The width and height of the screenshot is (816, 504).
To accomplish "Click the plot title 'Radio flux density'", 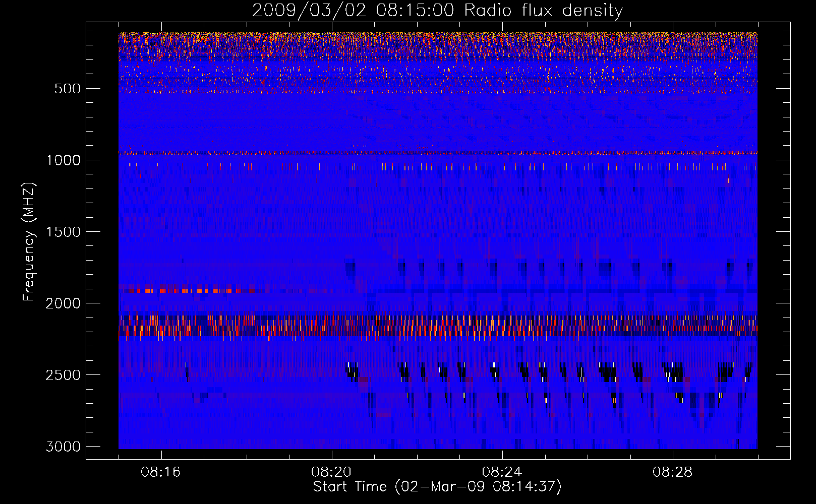I will point(543,11).
